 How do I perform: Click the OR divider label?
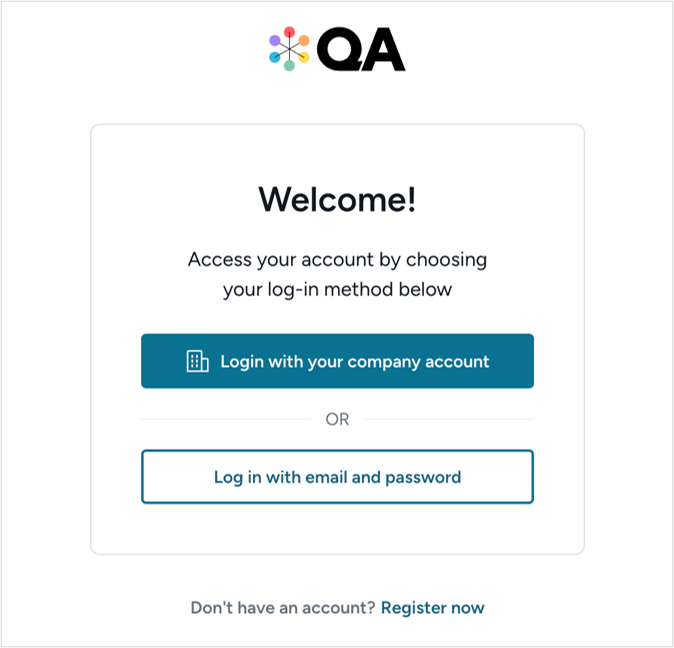337,419
